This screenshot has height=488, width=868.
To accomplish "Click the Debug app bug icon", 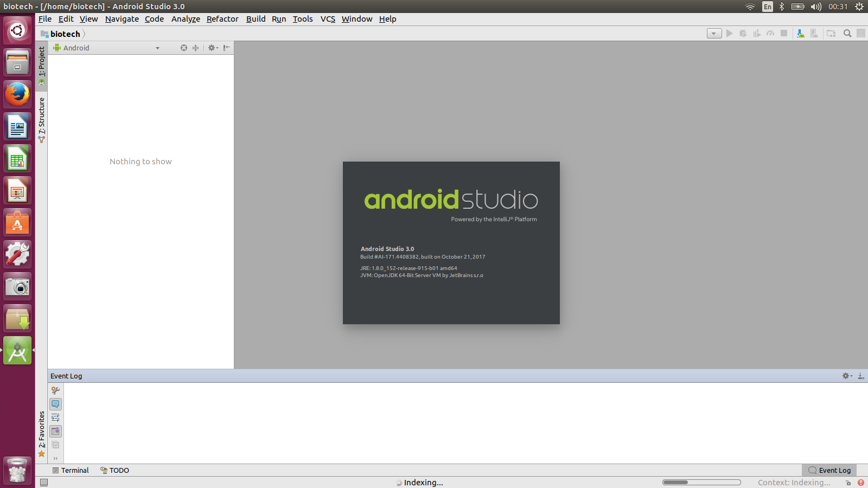I will point(743,34).
